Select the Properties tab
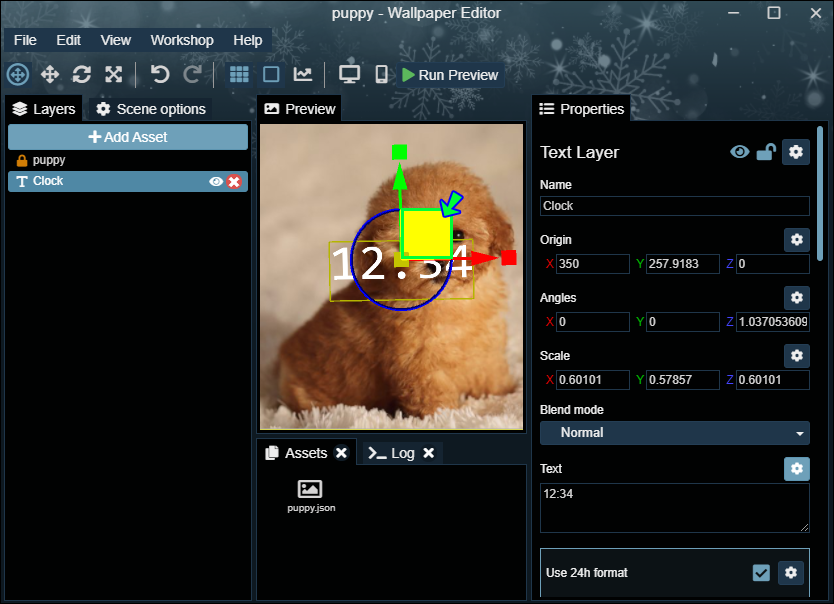834x604 pixels. (581, 109)
